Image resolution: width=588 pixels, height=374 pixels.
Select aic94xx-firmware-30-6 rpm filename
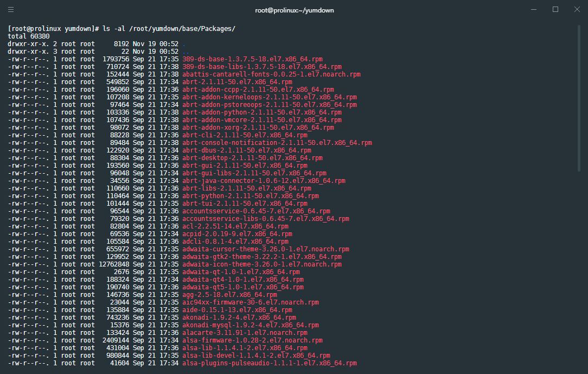point(251,302)
